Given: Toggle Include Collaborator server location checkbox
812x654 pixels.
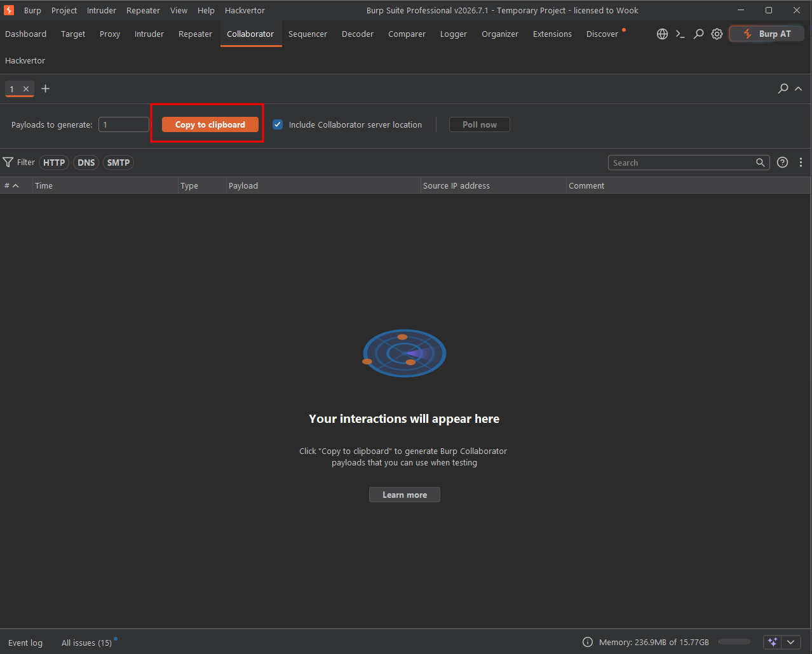Looking at the screenshot, I should (x=278, y=124).
